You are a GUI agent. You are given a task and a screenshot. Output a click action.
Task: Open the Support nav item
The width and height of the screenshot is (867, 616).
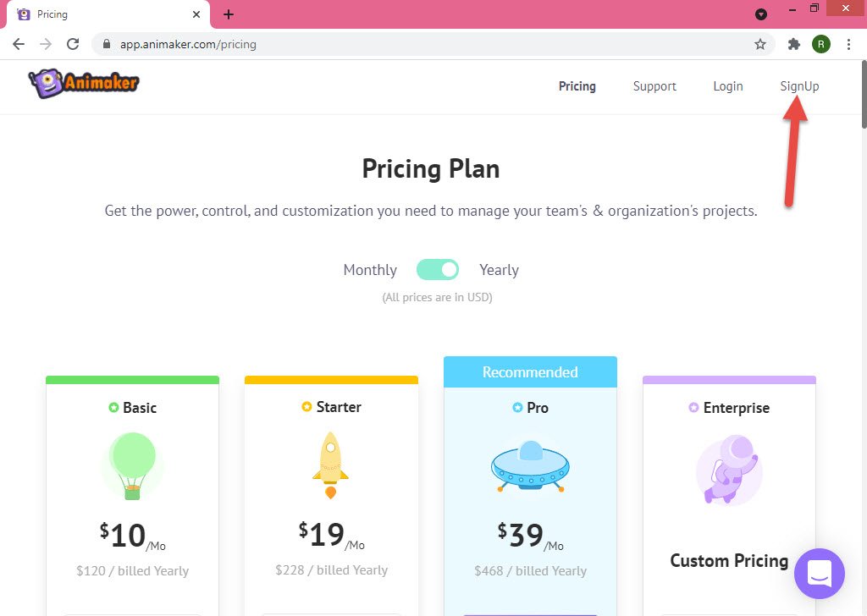pos(654,86)
